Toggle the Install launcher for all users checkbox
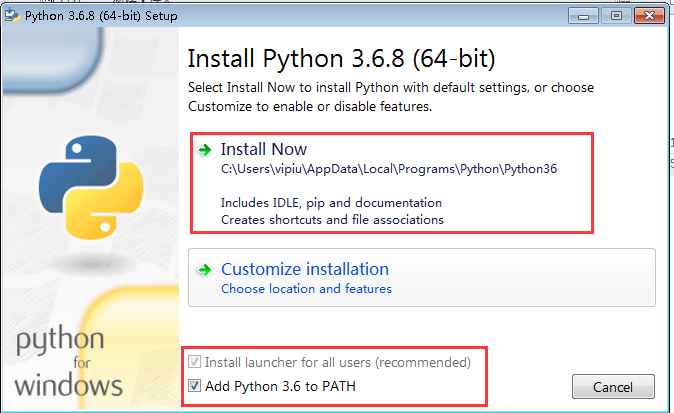 coord(195,362)
